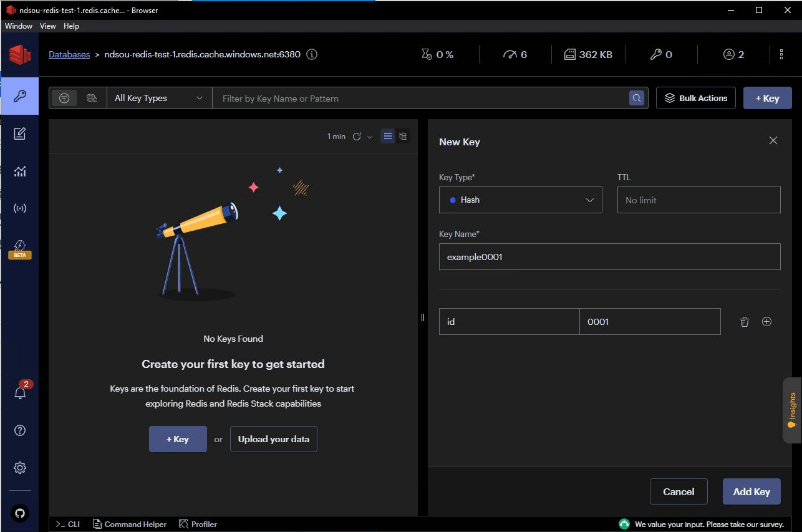Click the Databases breadcrumb link

click(69, 54)
